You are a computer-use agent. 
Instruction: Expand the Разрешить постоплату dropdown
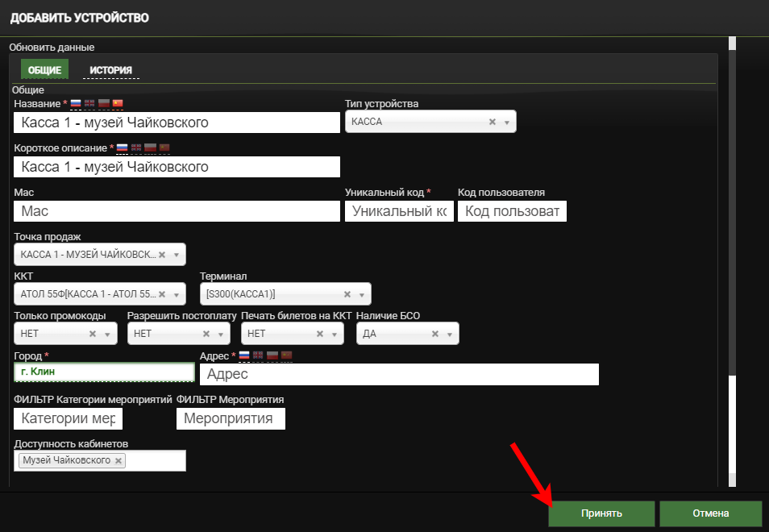pos(221,334)
